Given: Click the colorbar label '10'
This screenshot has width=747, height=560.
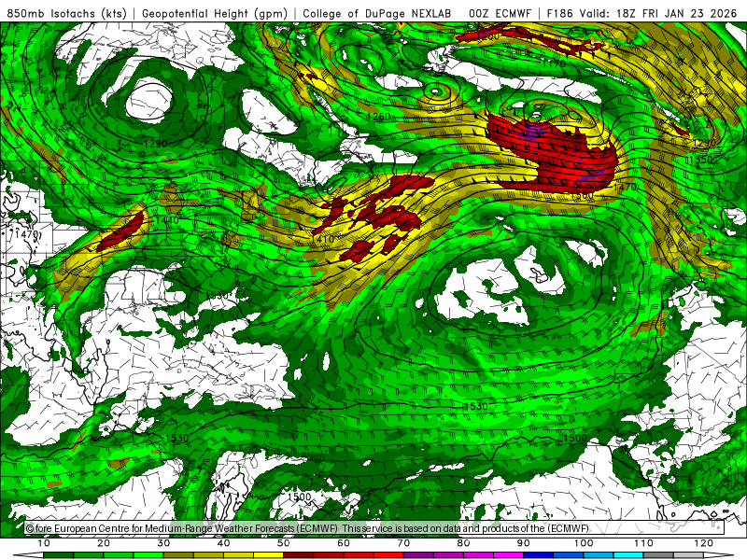Looking at the screenshot, I should (43, 543).
